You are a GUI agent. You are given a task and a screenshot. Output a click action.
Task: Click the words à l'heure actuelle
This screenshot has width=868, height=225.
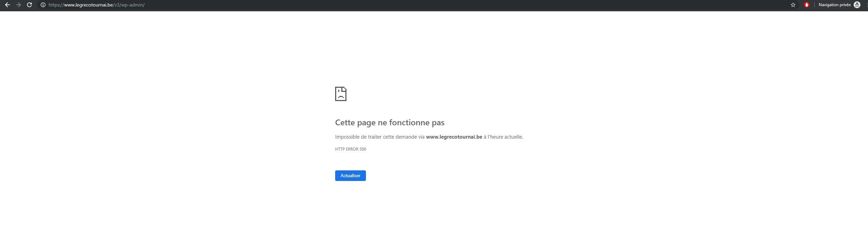coord(503,137)
